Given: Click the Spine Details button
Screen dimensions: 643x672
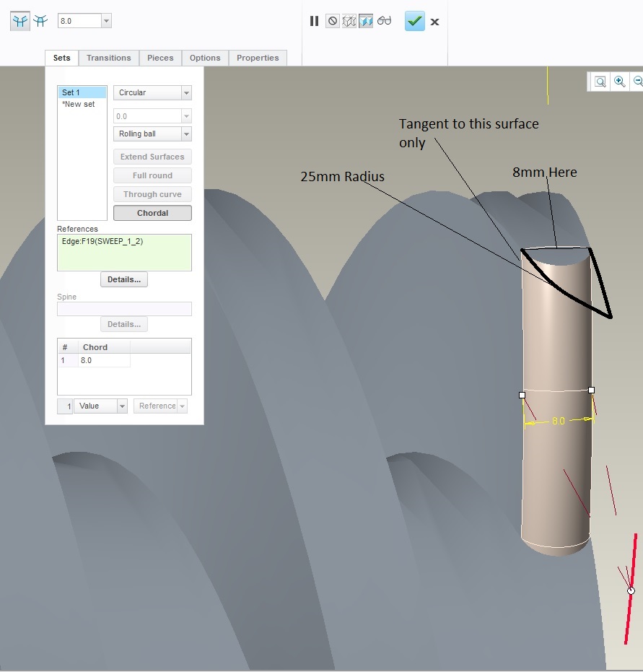Looking at the screenshot, I should [x=124, y=324].
